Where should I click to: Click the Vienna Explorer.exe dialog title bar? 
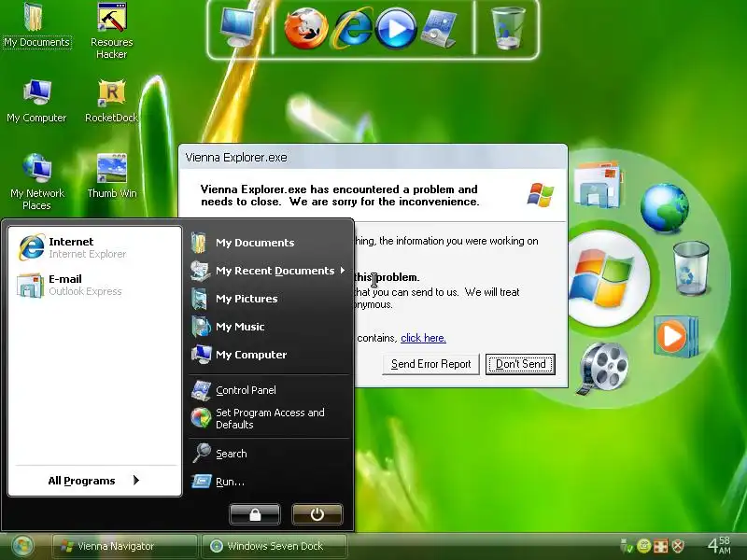click(373, 157)
